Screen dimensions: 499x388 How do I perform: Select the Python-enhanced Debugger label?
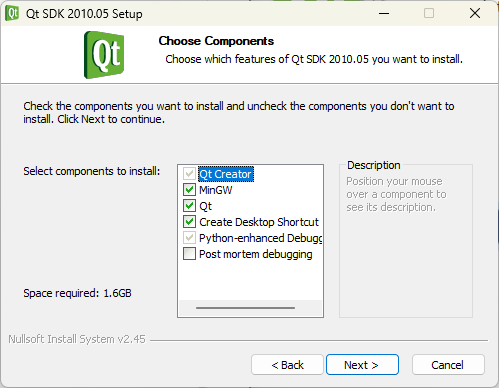(x=261, y=238)
